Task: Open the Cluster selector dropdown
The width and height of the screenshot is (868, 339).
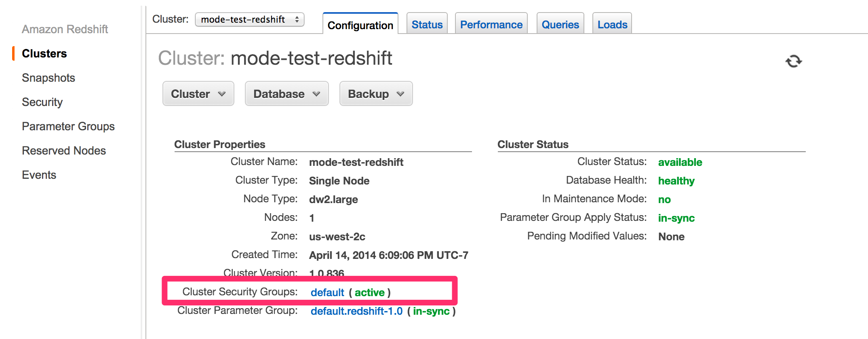Action: 249,19
